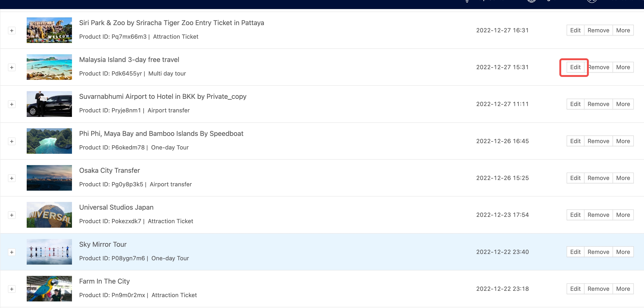Open More options for Phi Phi speedboat tour

click(623, 141)
